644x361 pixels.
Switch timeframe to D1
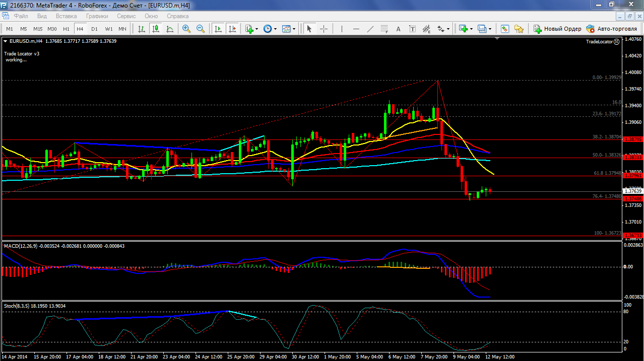(94, 29)
